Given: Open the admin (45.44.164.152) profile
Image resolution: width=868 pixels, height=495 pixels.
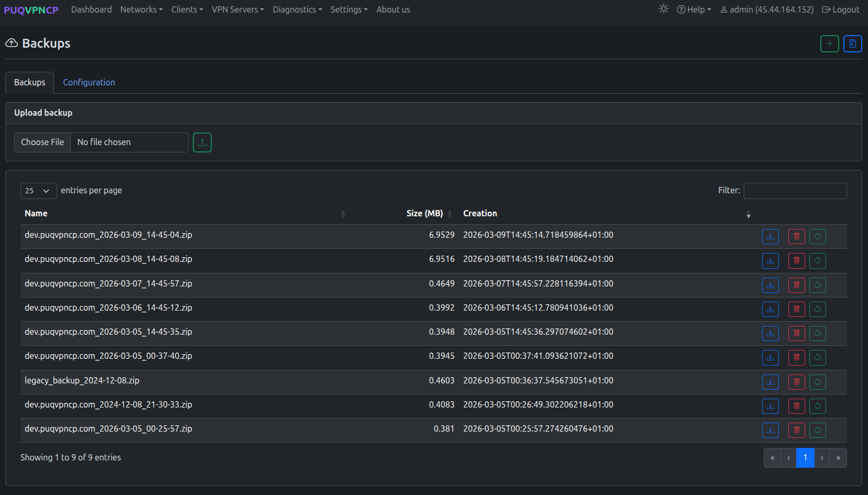Looking at the screenshot, I should (767, 9).
